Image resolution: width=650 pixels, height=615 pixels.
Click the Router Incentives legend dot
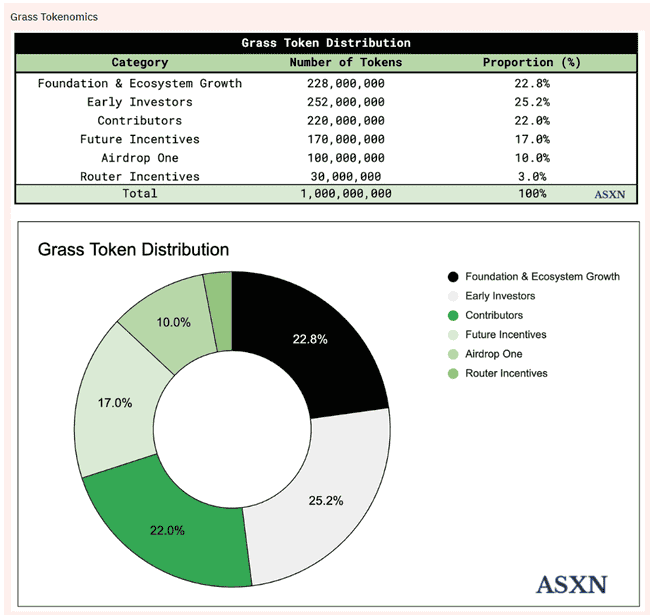454,374
